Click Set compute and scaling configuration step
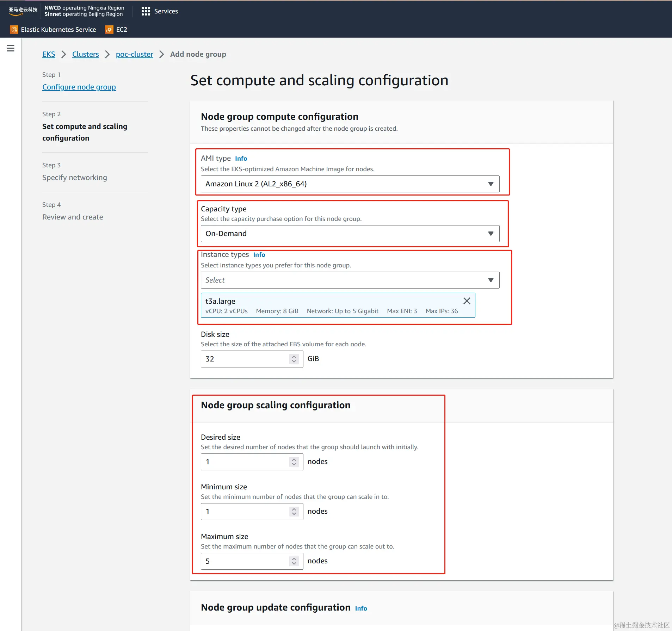Viewport: 672px width, 631px height. coord(85,132)
